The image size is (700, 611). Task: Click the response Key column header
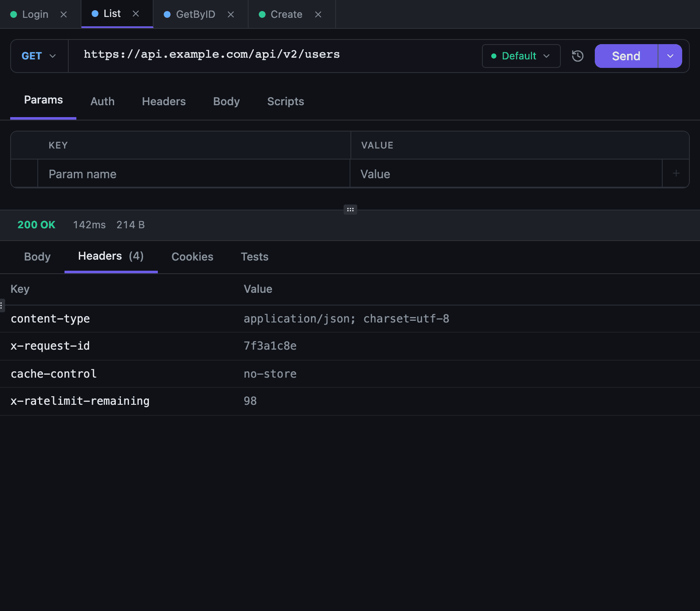pyautogui.click(x=20, y=289)
